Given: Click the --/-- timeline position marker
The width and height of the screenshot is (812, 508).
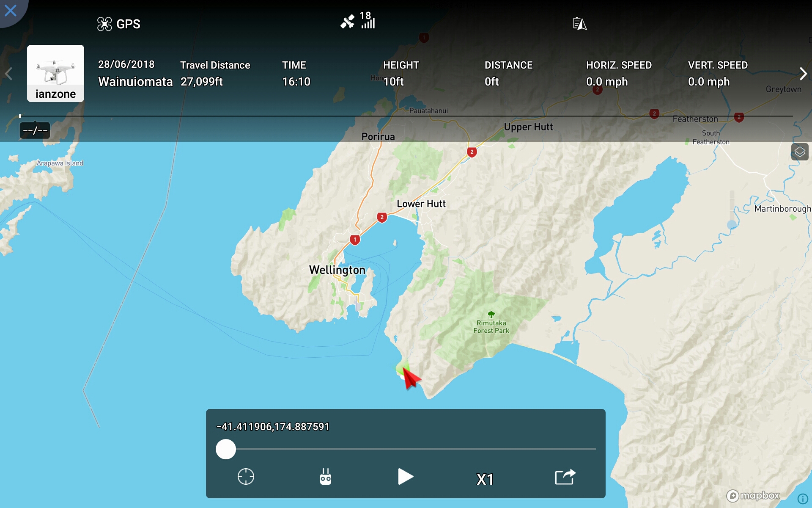Looking at the screenshot, I should pos(35,130).
